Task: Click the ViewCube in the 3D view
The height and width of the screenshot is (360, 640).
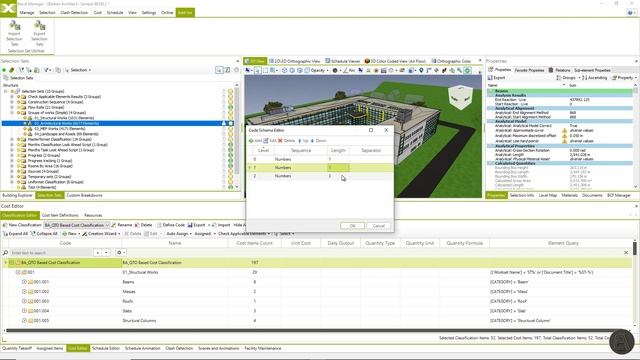Action: click(460, 97)
